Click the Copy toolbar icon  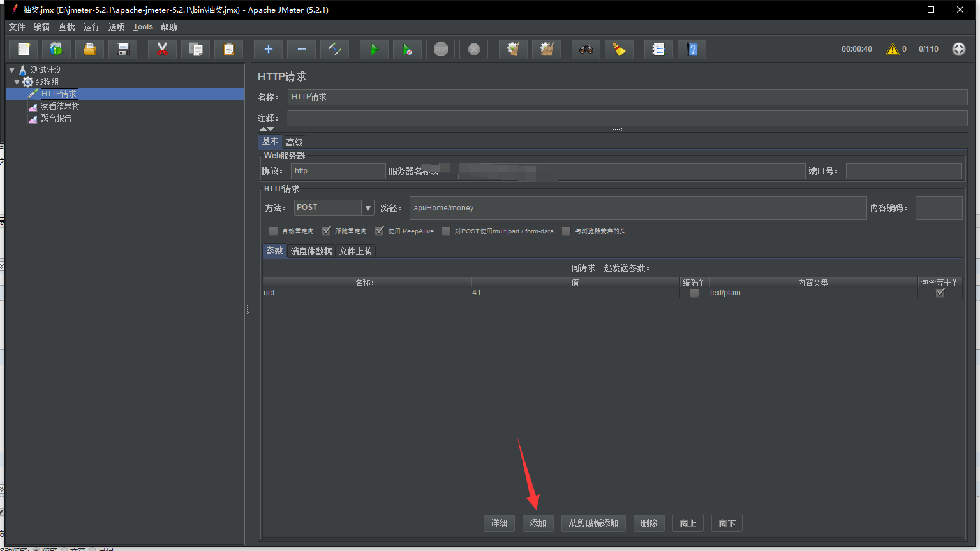[196, 49]
